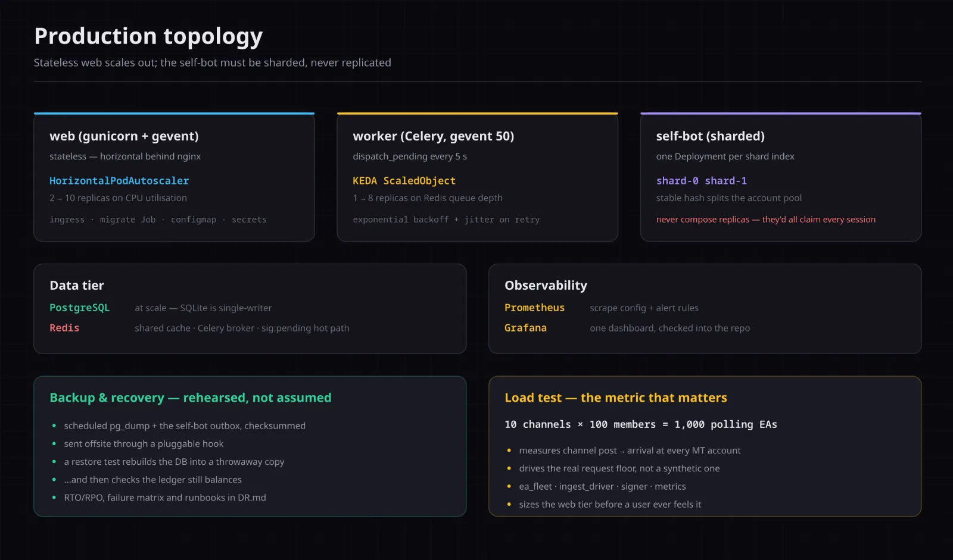This screenshot has height=560, width=953.
Task: Click 'worker (Celery, gevent 50)' heading
Action: [x=433, y=136]
